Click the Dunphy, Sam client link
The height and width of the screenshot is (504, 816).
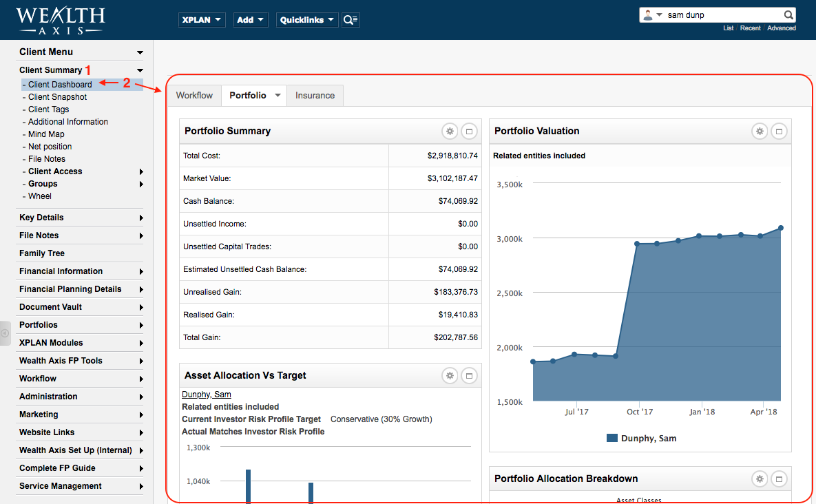click(x=207, y=395)
